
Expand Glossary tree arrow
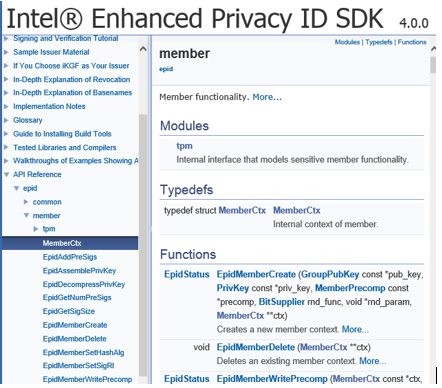[6, 120]
